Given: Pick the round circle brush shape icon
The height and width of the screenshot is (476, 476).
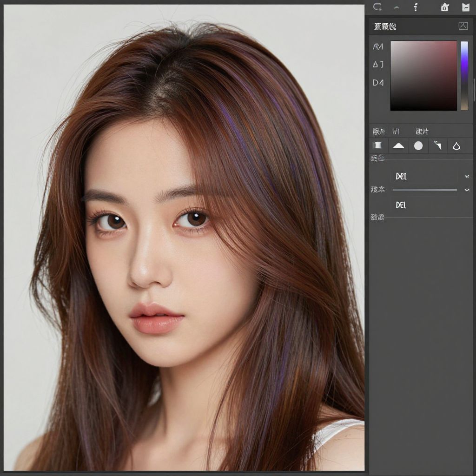Looking at the screenshot, I should 418,145.
